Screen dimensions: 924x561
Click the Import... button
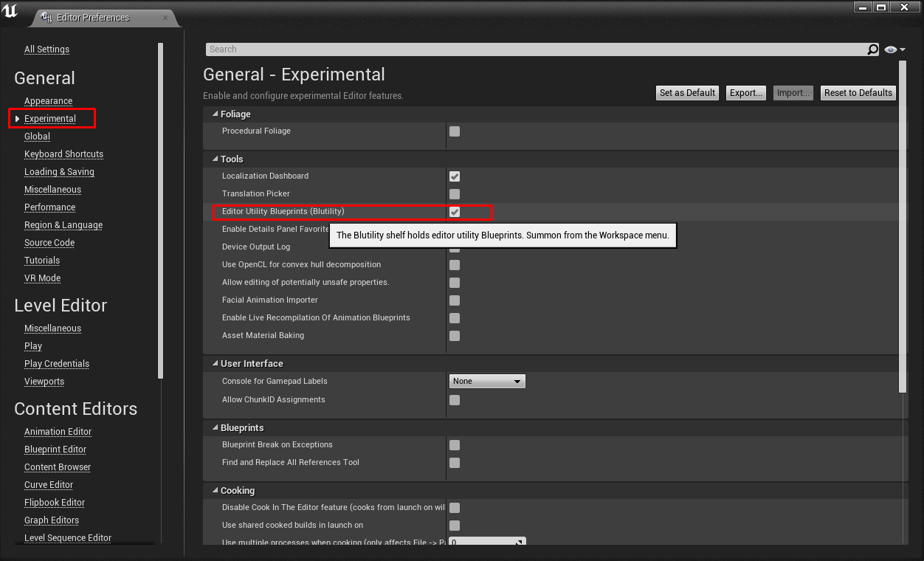tap(793, 93)
